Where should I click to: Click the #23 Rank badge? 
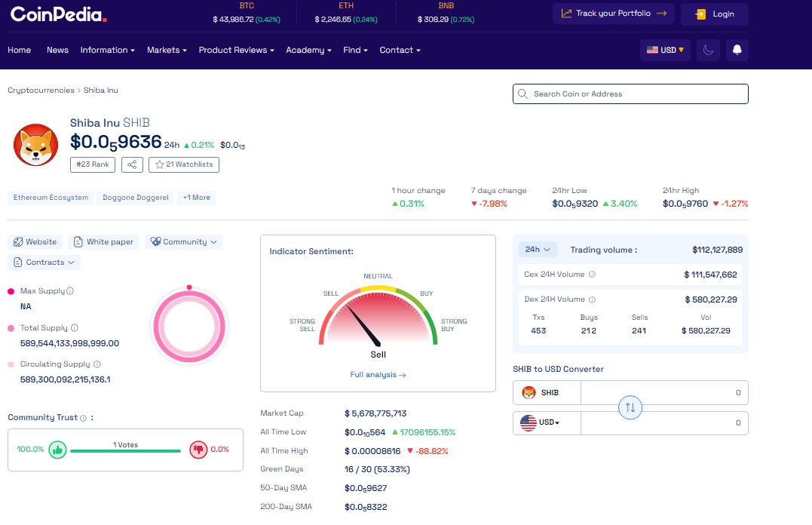click(93, 164)
